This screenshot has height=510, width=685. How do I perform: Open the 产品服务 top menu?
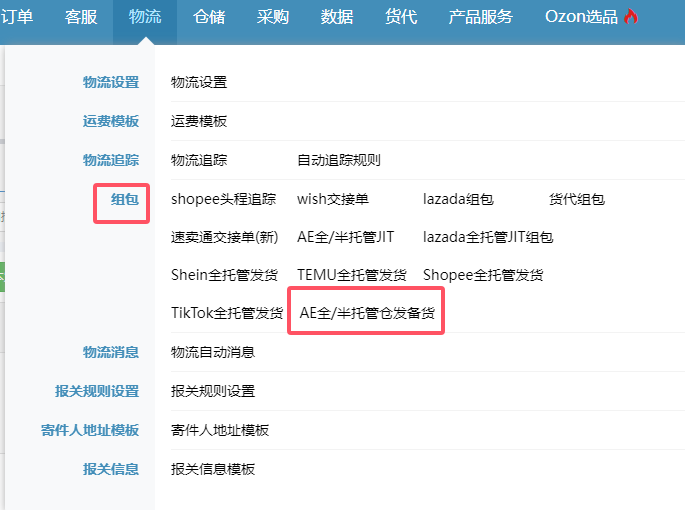coord(481,17)
